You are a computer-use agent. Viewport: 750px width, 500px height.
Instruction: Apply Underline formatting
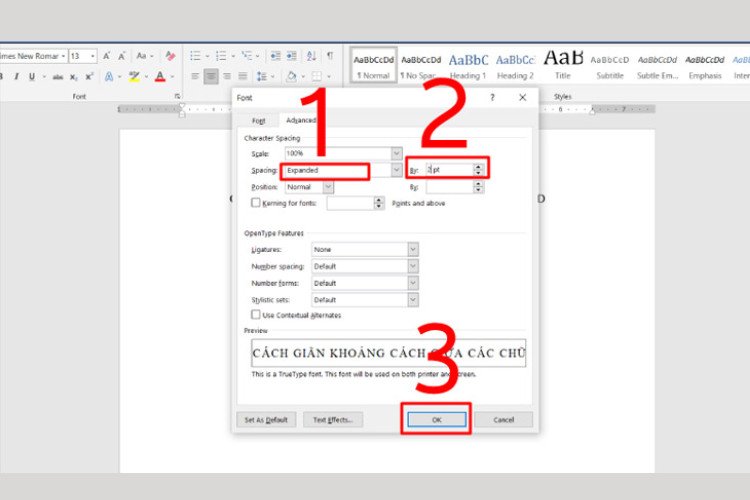32,77
